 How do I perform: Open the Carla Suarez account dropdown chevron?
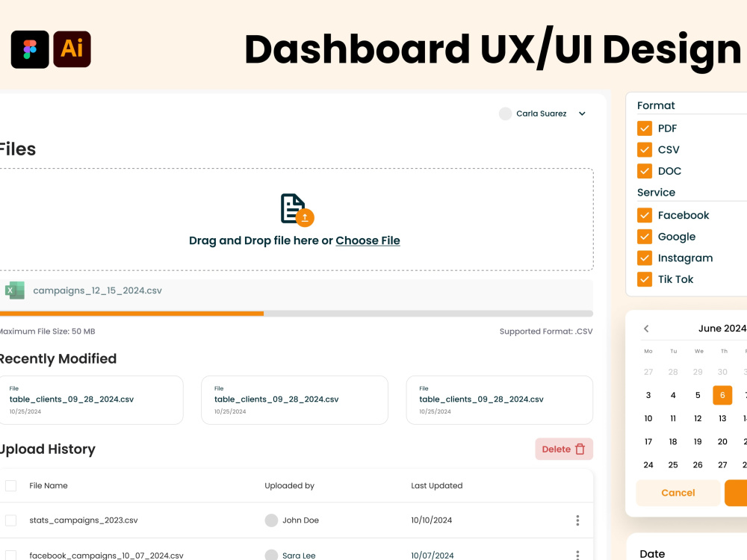[582, 113]
